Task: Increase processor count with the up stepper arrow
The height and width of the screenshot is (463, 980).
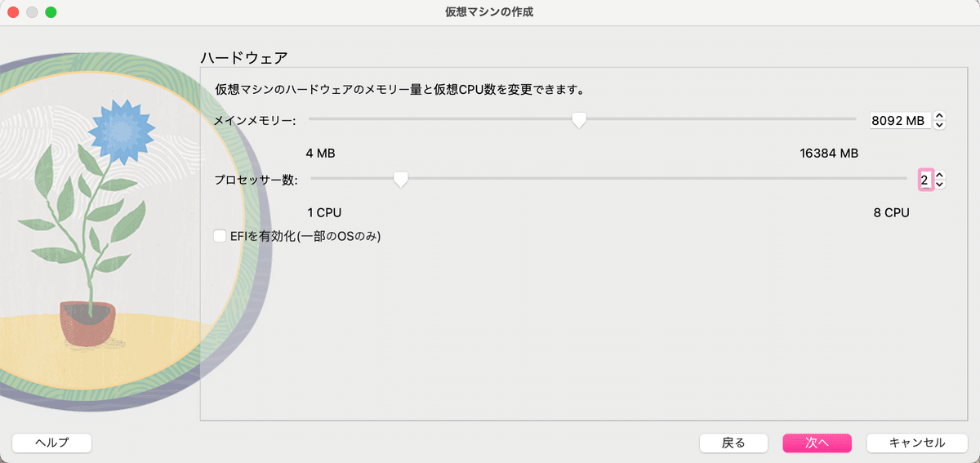Action: [x=939, y=175]
